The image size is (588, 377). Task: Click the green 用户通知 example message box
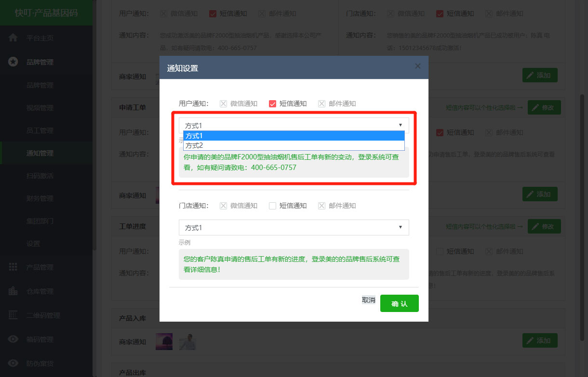[294, 162]
